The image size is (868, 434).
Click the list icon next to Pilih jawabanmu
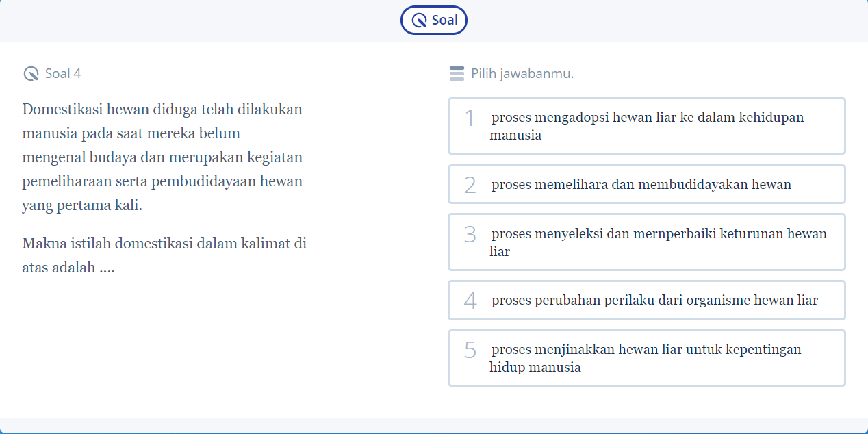pyautogui.click(x=456, y=73)
